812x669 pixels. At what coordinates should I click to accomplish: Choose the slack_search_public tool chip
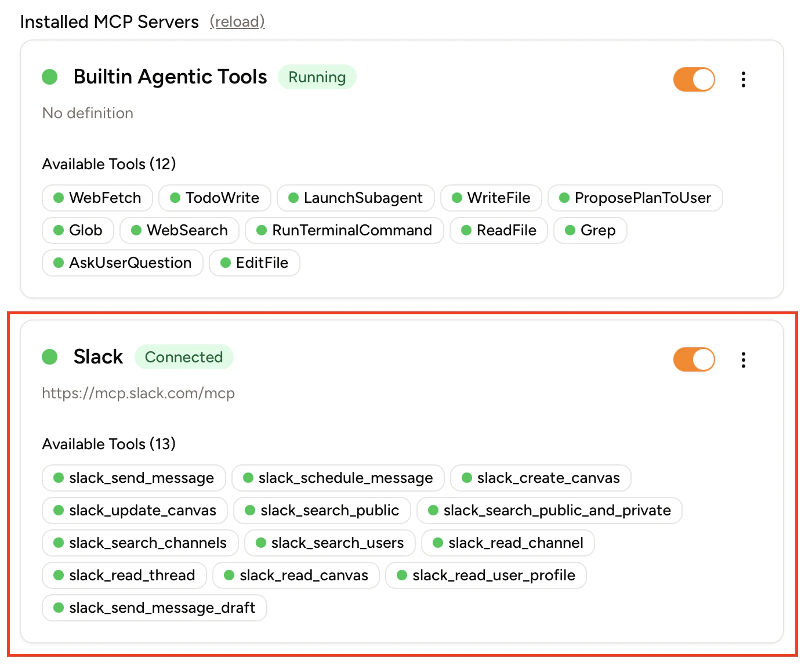point(322,510)
